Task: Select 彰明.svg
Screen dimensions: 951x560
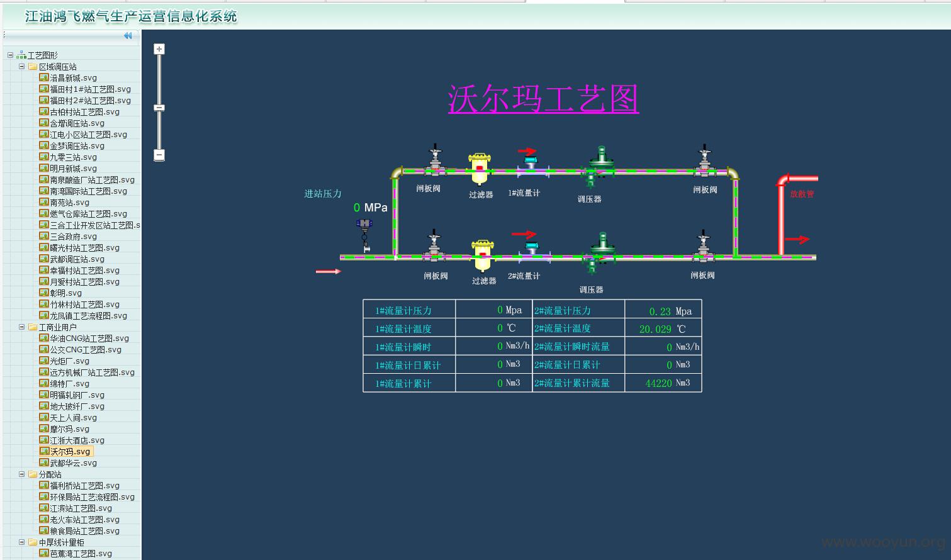Action: (66, 293)
